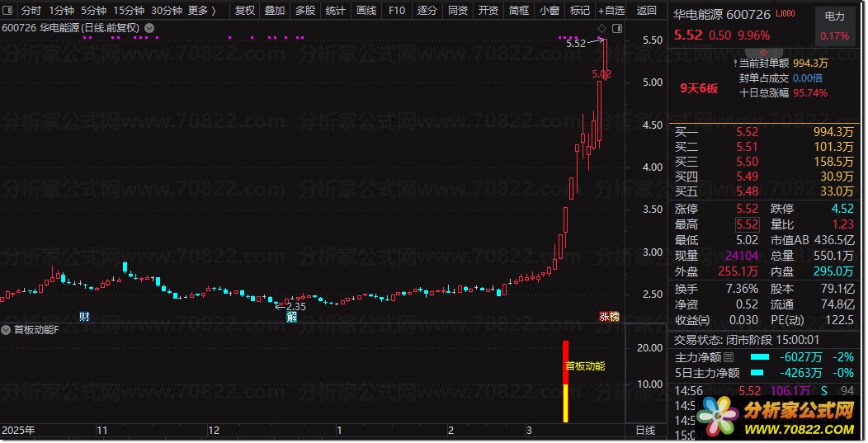Switch to 15分钟 period
The image size is (868, 443).
(x=129, y=11)
